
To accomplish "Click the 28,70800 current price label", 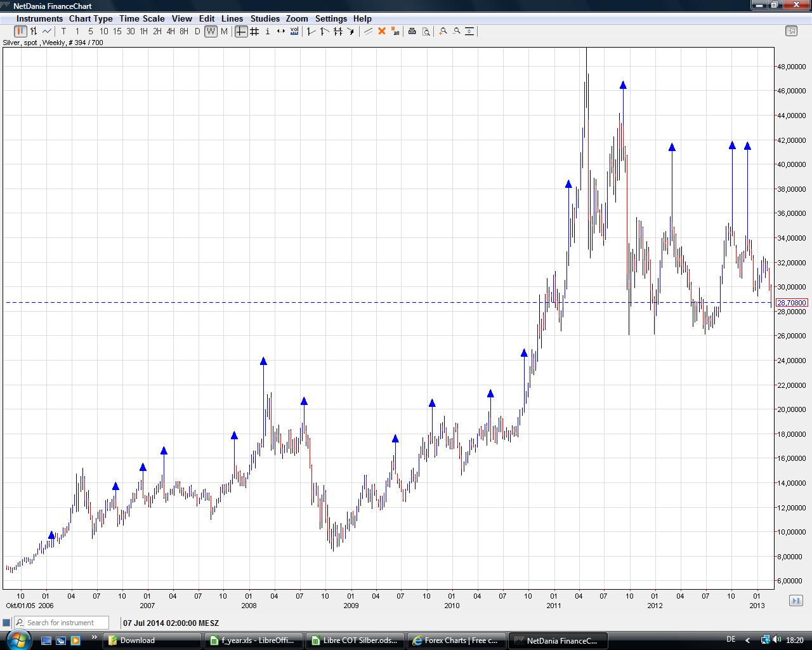I will pos(792,303).
